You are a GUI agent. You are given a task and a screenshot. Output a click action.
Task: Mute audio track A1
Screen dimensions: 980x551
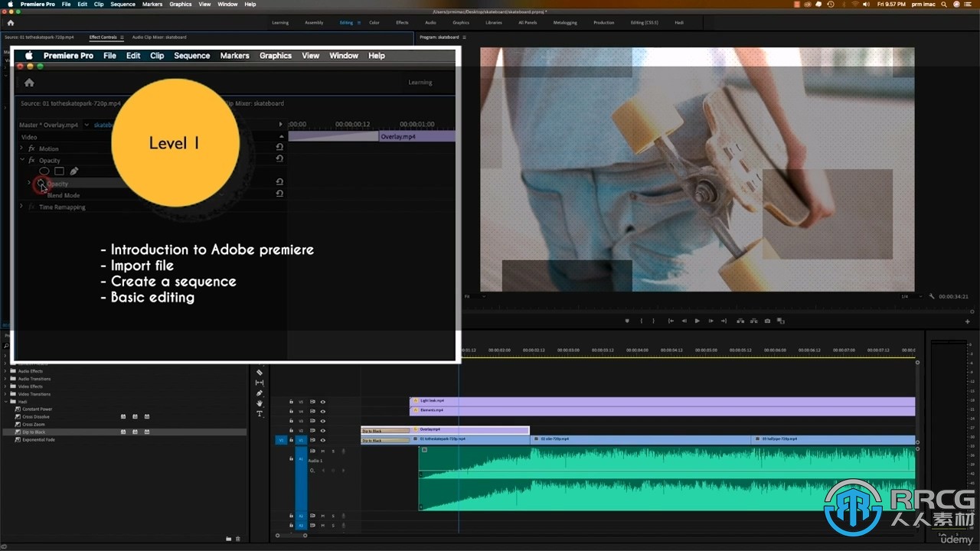click(323, 451)
